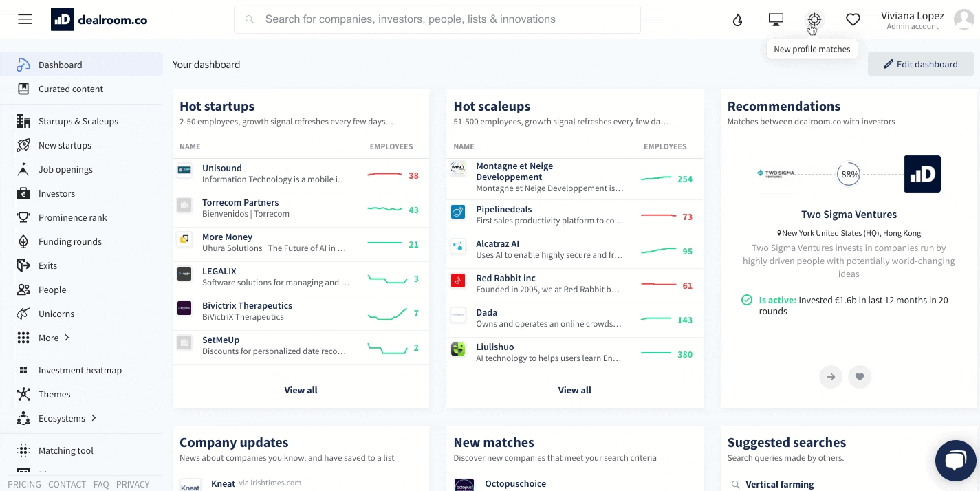
Task: Click the Liulishuo company logo
Action: point(458,349)
